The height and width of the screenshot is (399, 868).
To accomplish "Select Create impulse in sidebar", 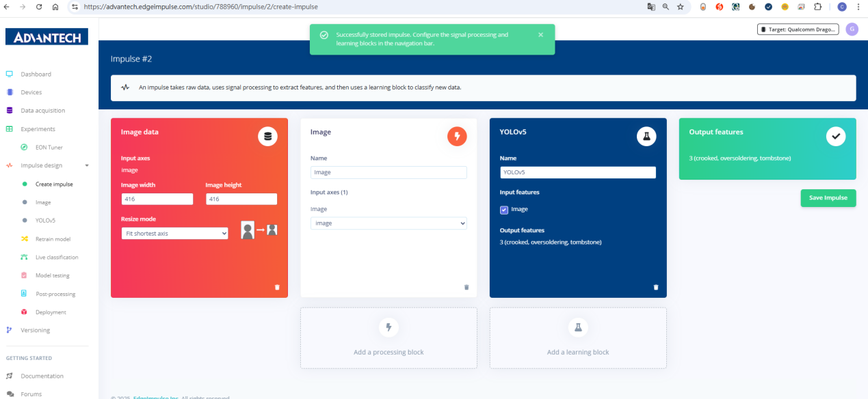I will [x=54, y=184].
